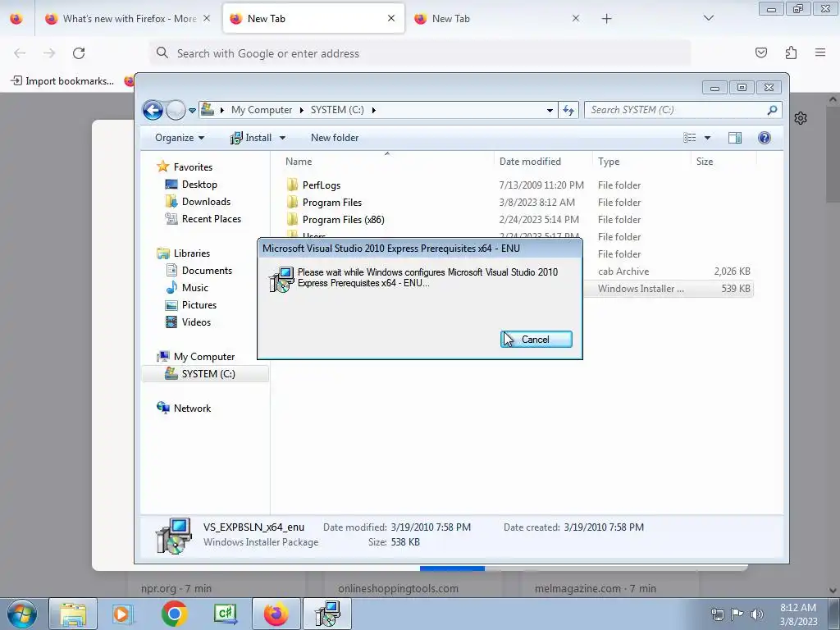Open the Organize menu

(180, 138)
